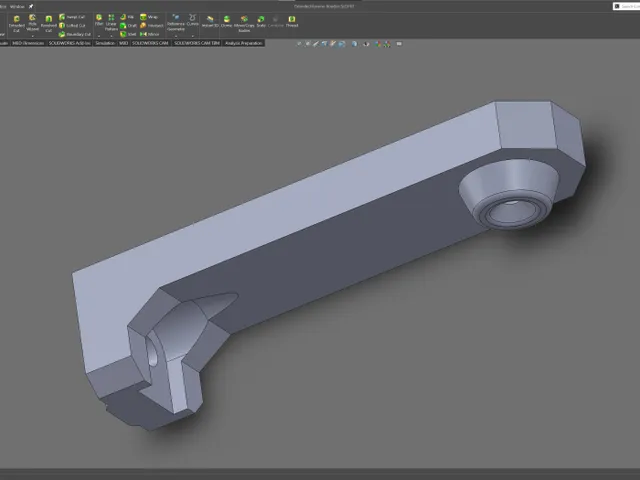Image resolution: width=640 pixels, height=480 pixels.
Task: Switch to the MBD Dimensions tab
Action: (x=28, y=43)
